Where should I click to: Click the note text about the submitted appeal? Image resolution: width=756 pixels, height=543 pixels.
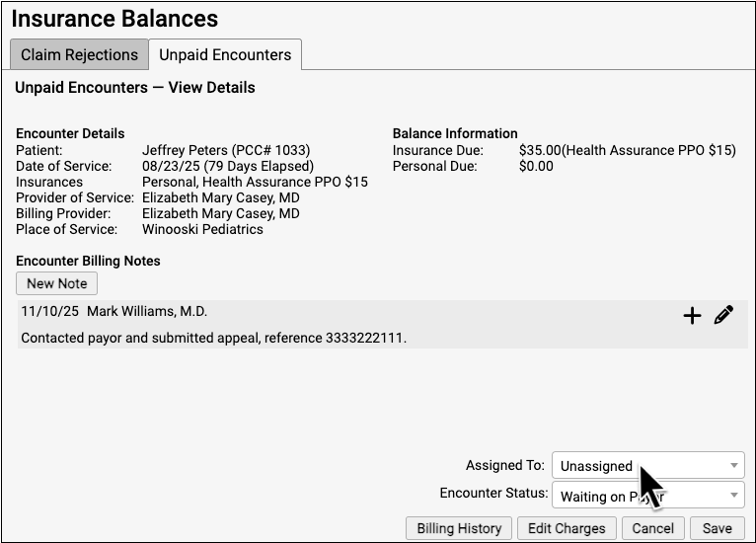[213, 339]
